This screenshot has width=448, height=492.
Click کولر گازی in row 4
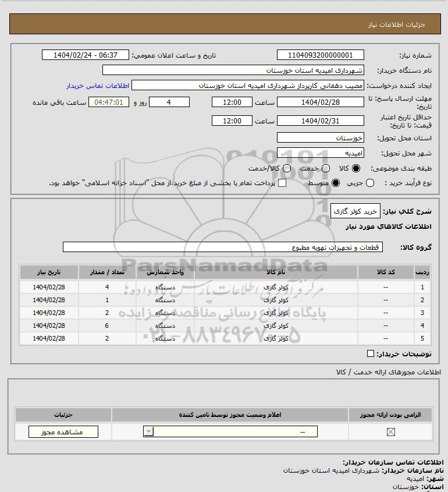tap(276, 325)
